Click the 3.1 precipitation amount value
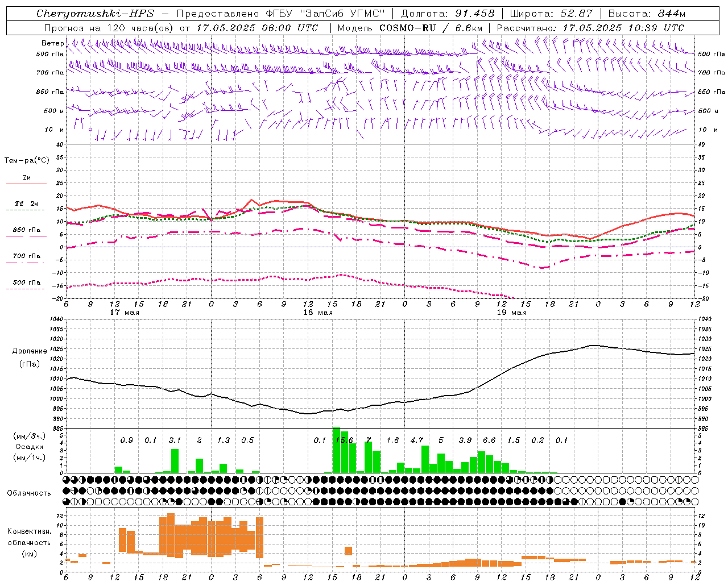728x582 pixels. (x=175, y=440)
